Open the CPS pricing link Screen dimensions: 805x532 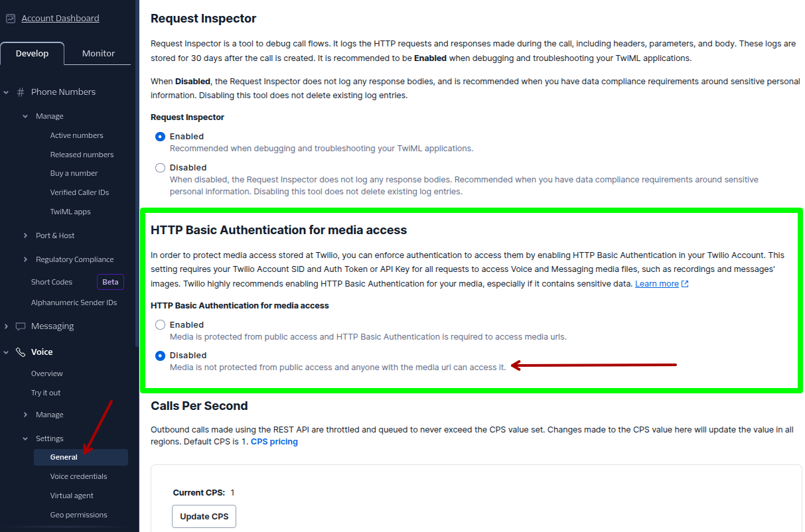[x=274, y=442]
